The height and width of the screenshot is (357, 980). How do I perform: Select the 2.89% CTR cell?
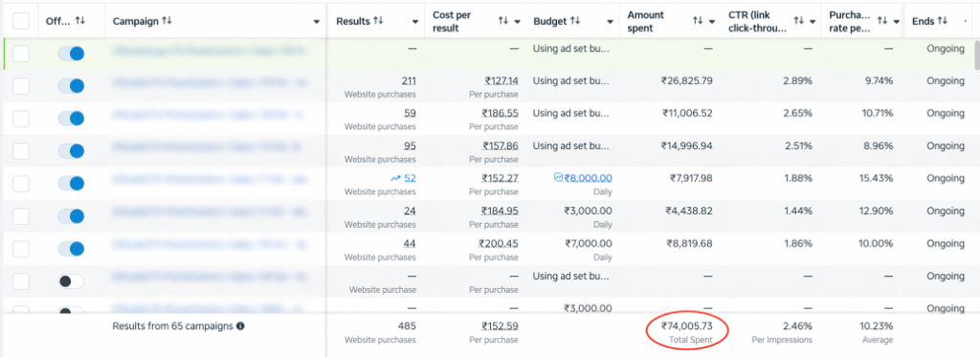[x=797, y=80]
